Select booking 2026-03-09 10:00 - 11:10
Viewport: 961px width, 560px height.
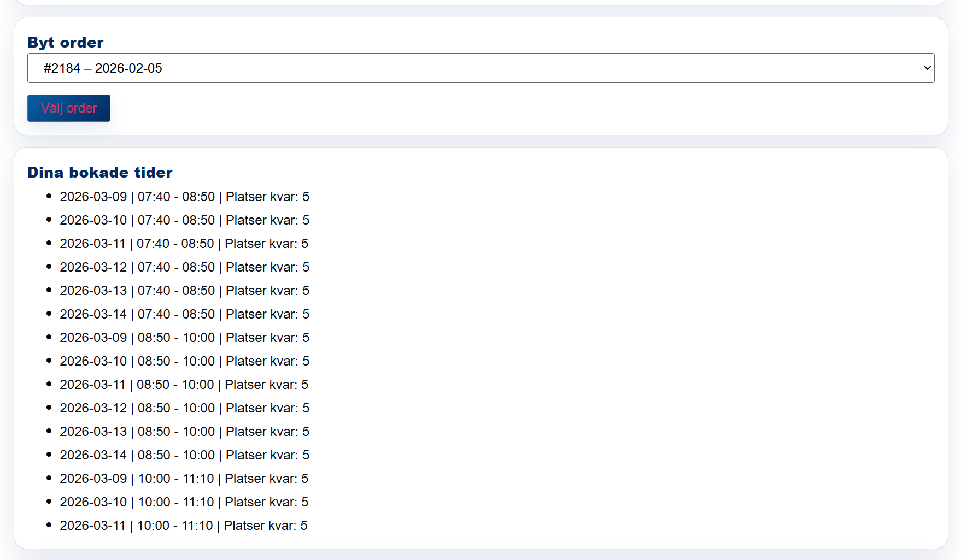184,479
